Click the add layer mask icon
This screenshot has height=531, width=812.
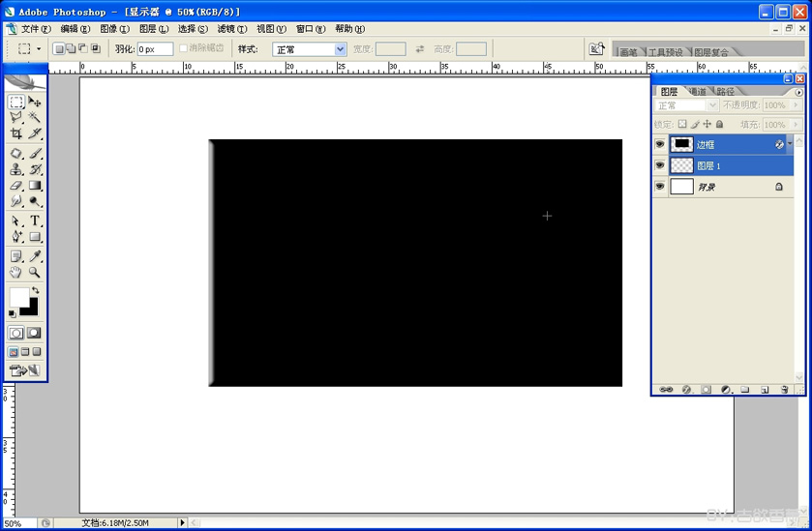click(x=706, y=389)
